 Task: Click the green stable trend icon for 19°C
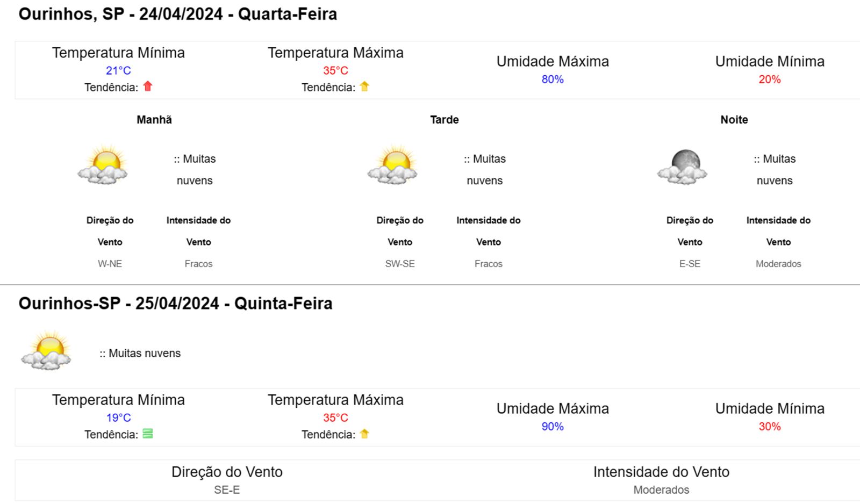coord(148,434)
